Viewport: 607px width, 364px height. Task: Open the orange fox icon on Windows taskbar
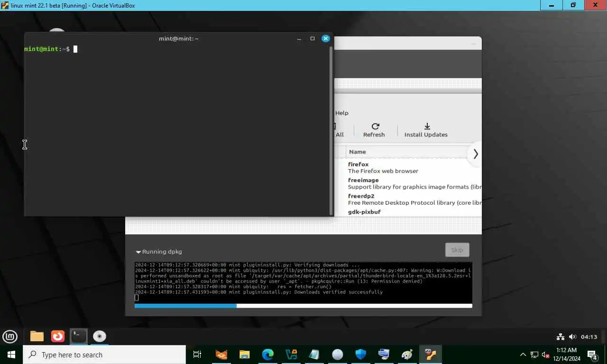tap(221, 355)
